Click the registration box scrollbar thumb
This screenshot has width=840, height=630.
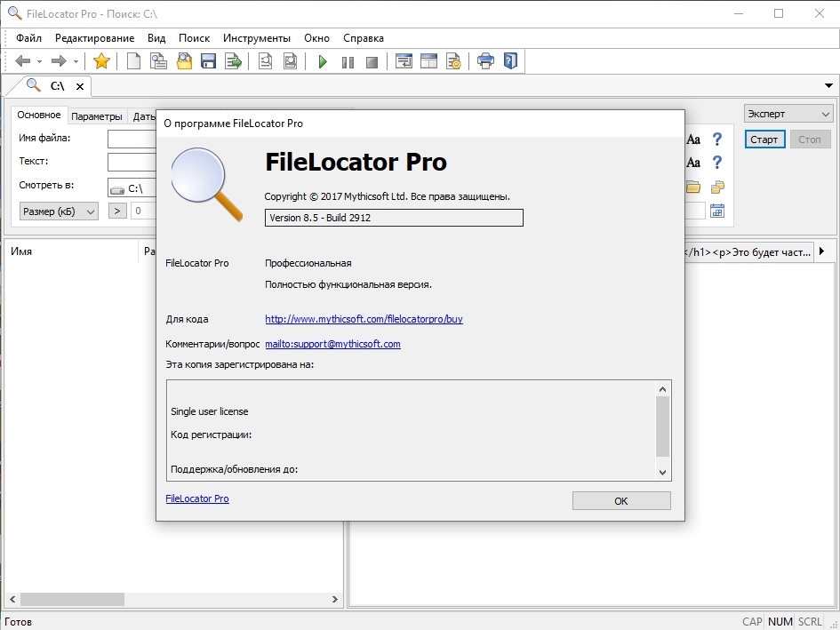pyautogui.click(x=663, y=427)
